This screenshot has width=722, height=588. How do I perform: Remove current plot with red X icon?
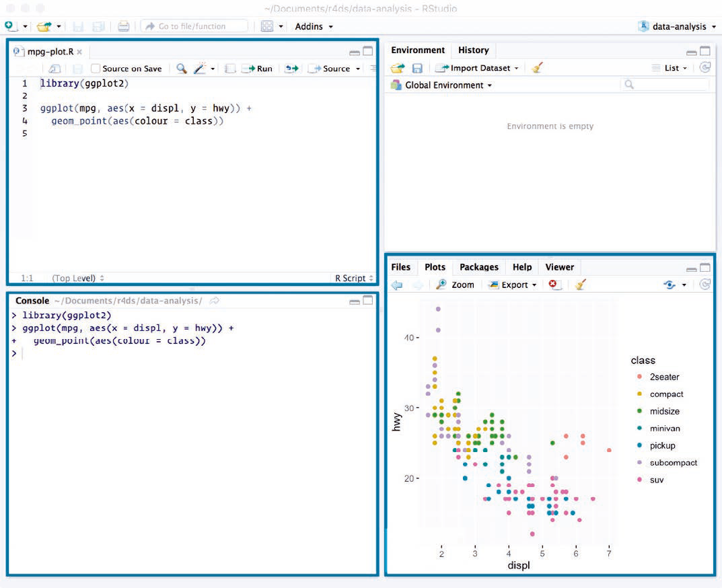click(x=554, y=285)
